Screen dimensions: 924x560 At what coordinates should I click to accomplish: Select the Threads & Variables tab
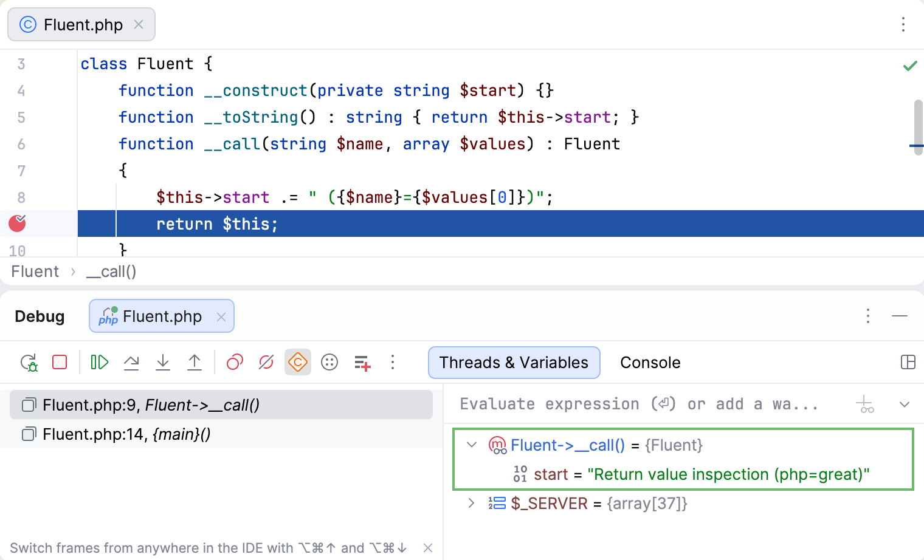pyautogui.click(x=514, y=362)
